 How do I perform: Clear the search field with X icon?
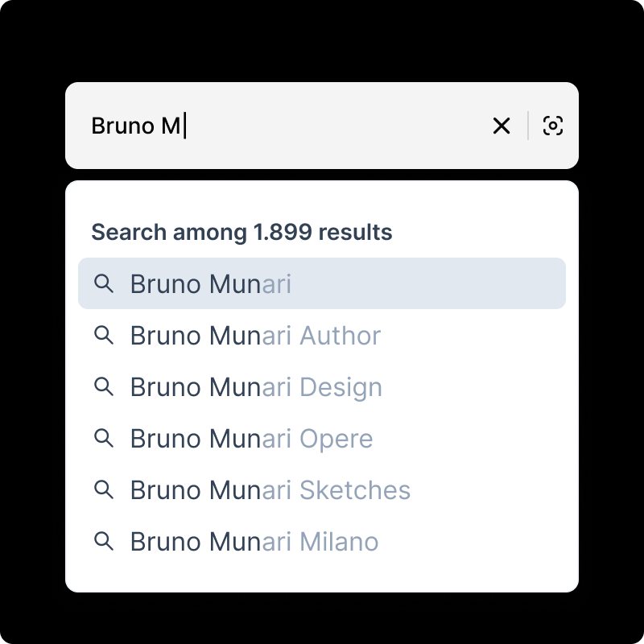[x=502, y=126]
